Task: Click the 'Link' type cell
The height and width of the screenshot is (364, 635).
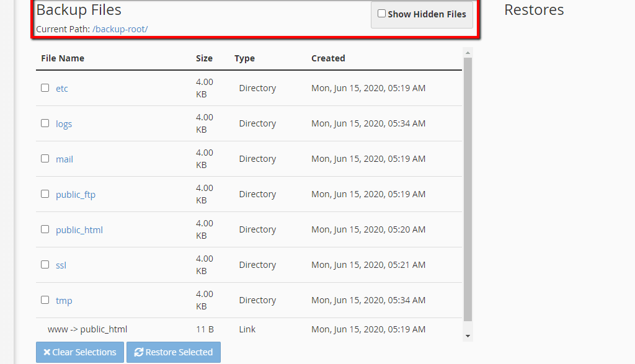Action: (x=247, y=329)
